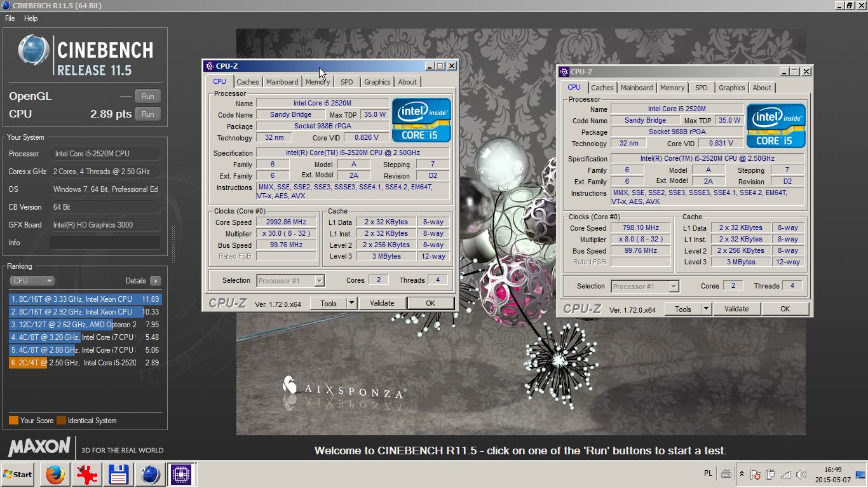Open Graphics tab in left CPU-Z window
The width and height of the screenshot is (868, 488).
coord(377,82)
